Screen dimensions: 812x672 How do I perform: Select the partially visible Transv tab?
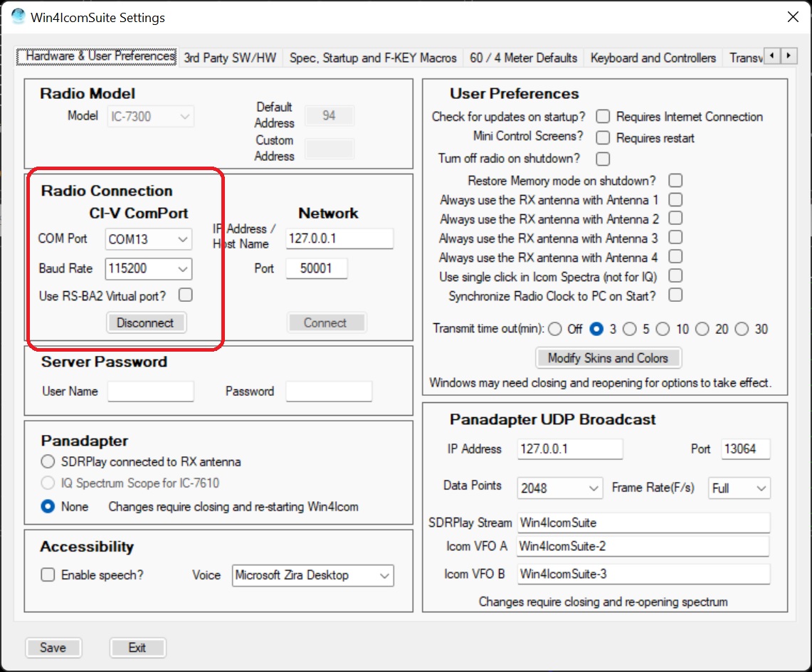(x=744, y=58)
